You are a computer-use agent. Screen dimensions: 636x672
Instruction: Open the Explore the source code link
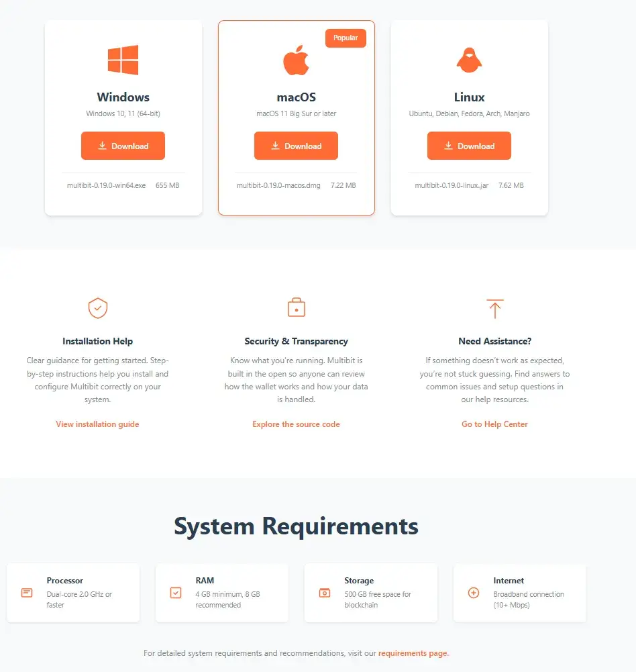point(296,424)
